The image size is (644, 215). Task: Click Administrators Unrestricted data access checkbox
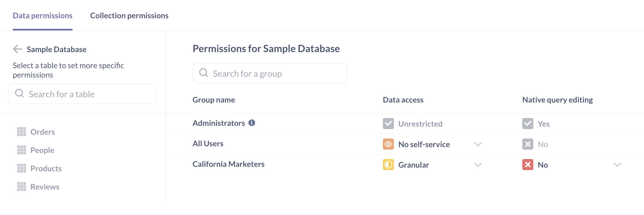[x=388, y=124]
